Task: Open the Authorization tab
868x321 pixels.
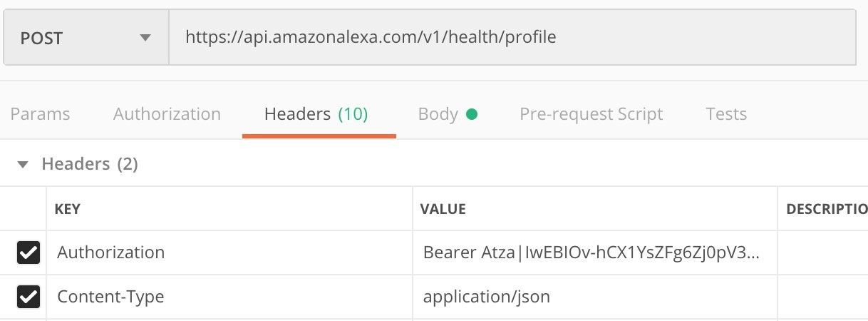Action: (x=167, y=114)
